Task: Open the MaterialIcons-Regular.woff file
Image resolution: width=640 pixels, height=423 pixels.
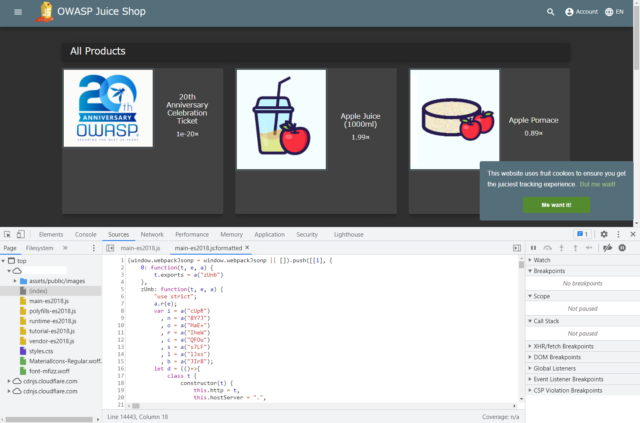Action: [x=65, y=361]
